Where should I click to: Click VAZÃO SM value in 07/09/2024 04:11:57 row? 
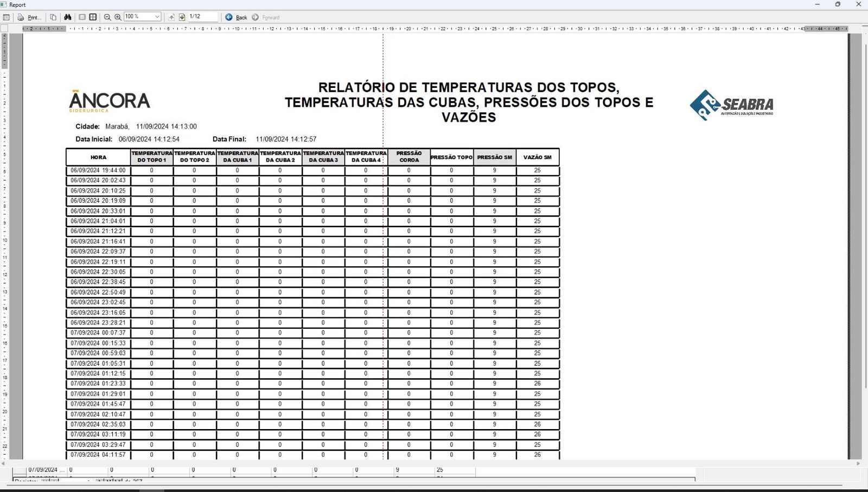click(x=538, y=455)
